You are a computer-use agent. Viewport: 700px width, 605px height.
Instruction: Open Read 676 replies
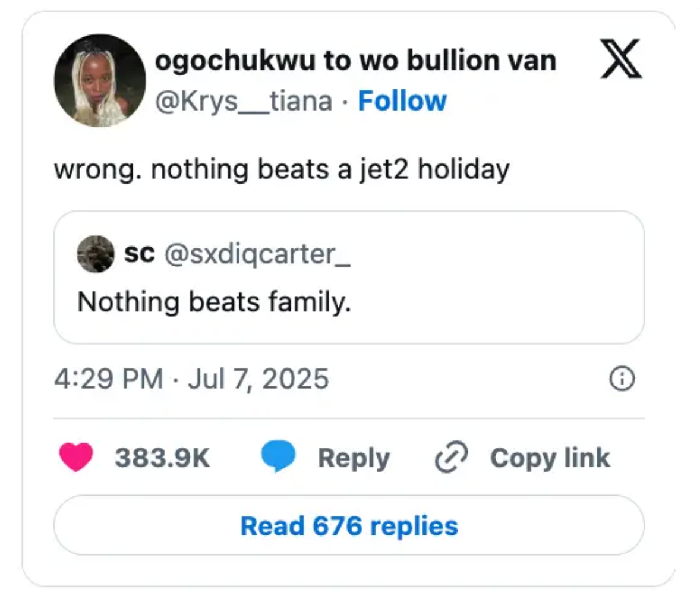click(349, 525)
